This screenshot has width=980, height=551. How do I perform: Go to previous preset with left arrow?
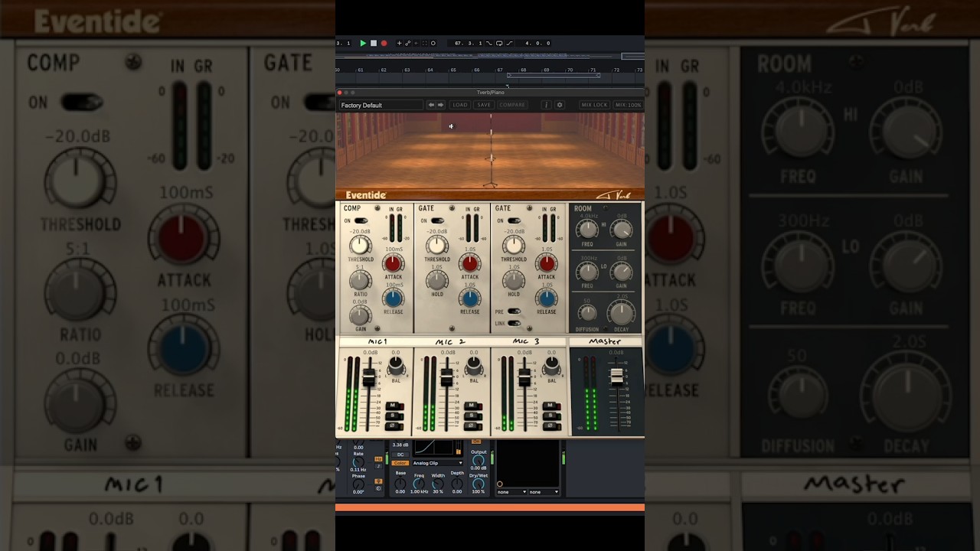[431, 105]
